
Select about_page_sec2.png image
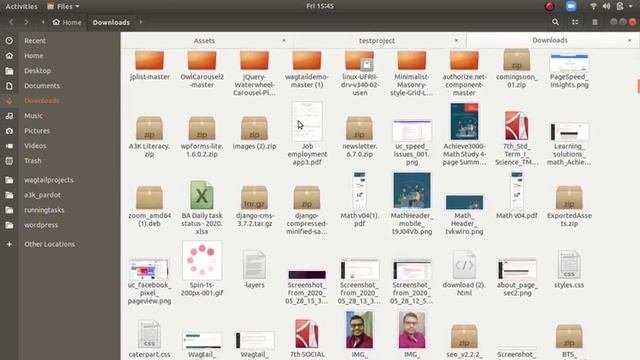517,277
